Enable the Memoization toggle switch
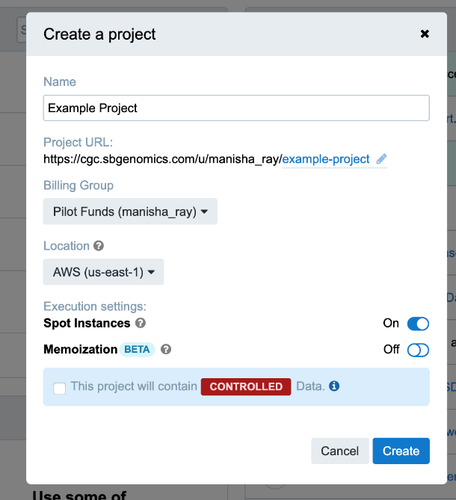The height and width of the screenshot is (500, 456). (418, 350)
